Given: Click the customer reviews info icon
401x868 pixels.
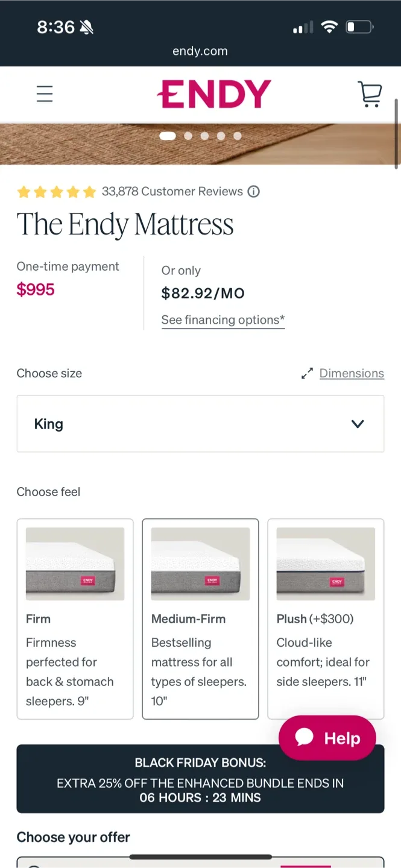Looking at the screenshot, I should pyautogui.click(x=254, y=192).
